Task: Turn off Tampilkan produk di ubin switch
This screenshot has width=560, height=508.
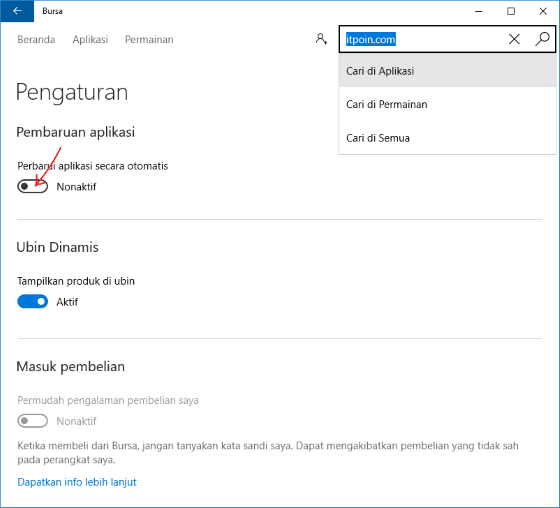Action: point(32,302)
